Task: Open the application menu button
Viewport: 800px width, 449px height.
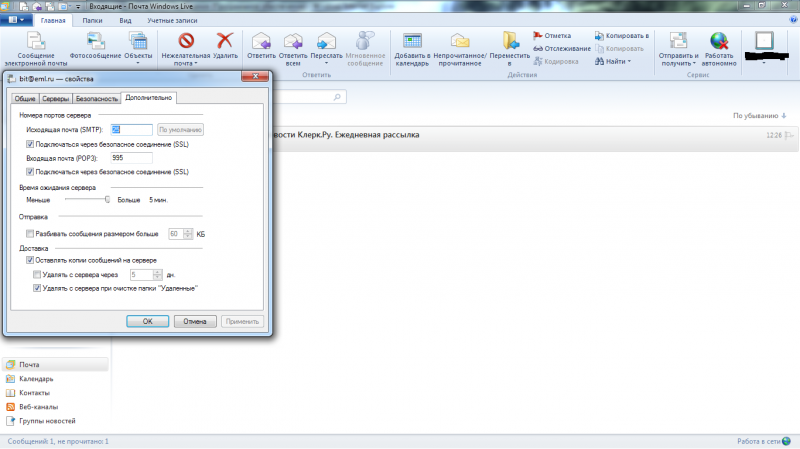Action: tap(16, 20)
